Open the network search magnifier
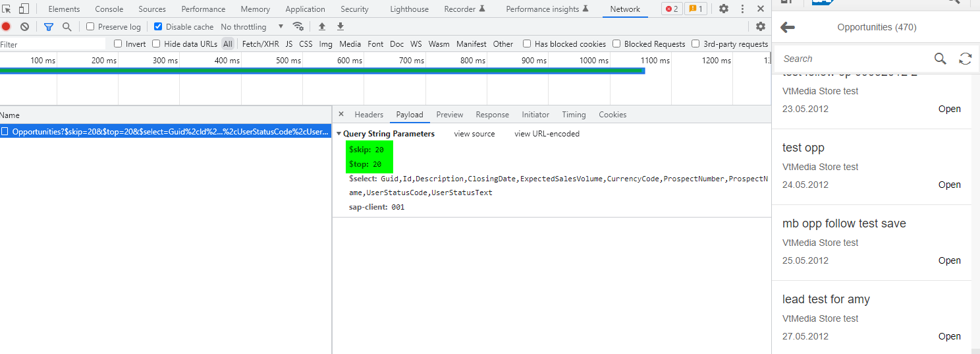Screen dimensions: 980x354 coord(67,27)
